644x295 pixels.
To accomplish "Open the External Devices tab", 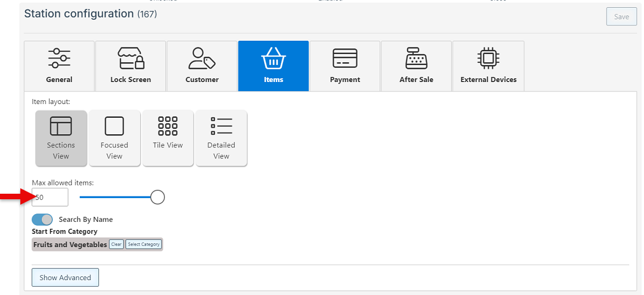I will (488, 66).
